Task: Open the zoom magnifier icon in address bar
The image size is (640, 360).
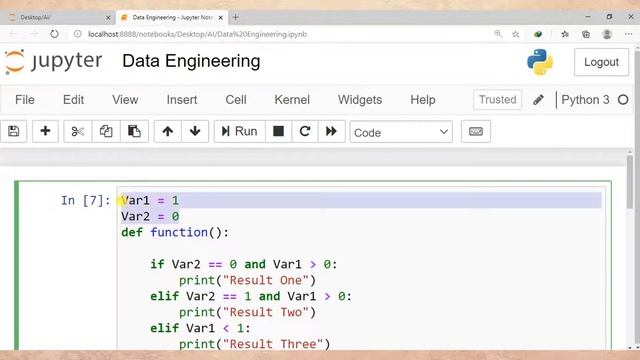Action: pyautogui.click(x=498, y=34)
